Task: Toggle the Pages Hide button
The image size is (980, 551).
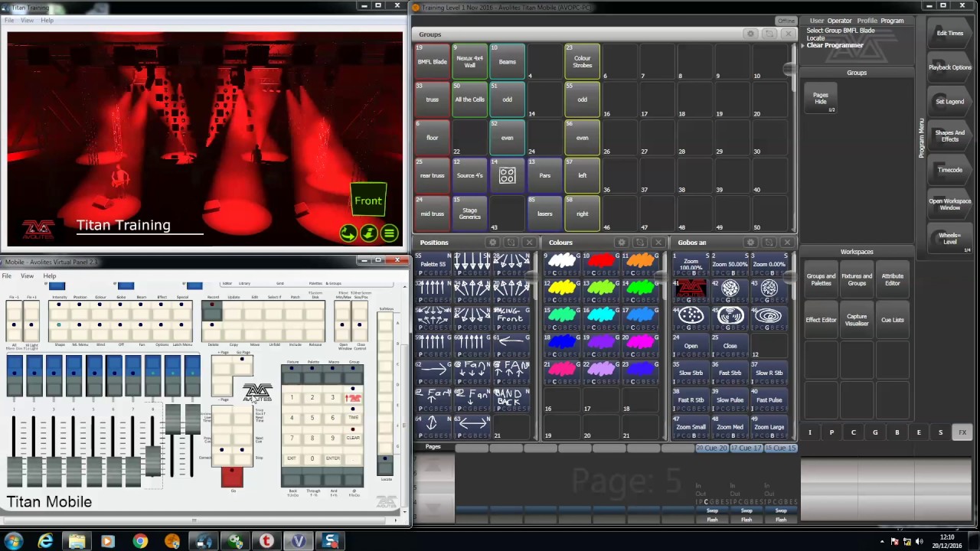Action: (x=821, y=99)
